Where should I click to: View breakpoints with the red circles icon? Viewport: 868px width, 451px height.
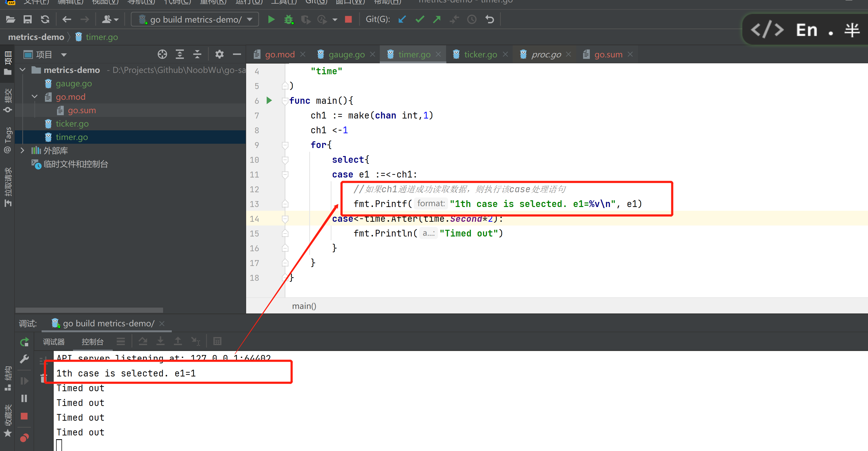(x=24, y=438)
